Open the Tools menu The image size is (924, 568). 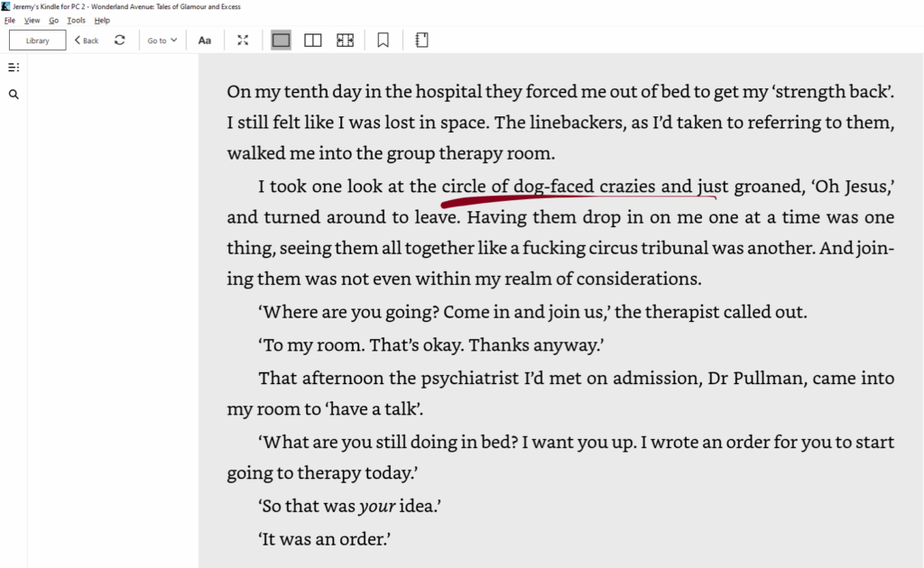click(77, 20)
